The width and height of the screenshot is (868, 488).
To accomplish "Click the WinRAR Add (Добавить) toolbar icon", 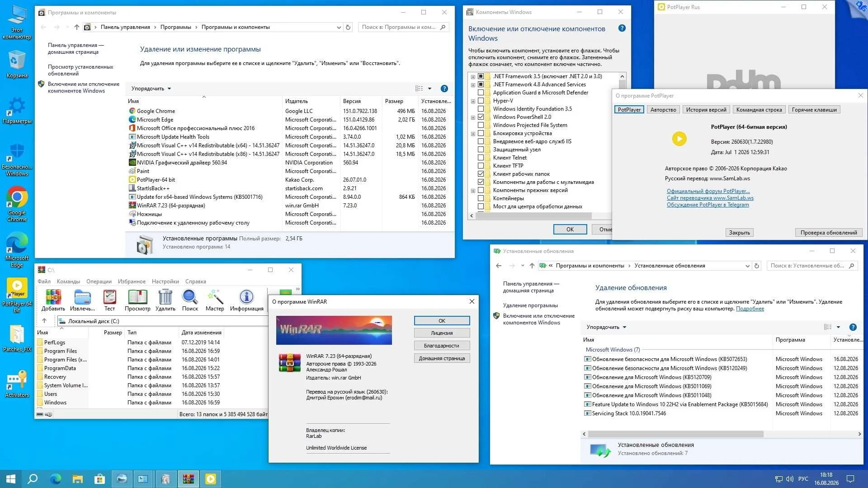I will (x=53, y=300).
